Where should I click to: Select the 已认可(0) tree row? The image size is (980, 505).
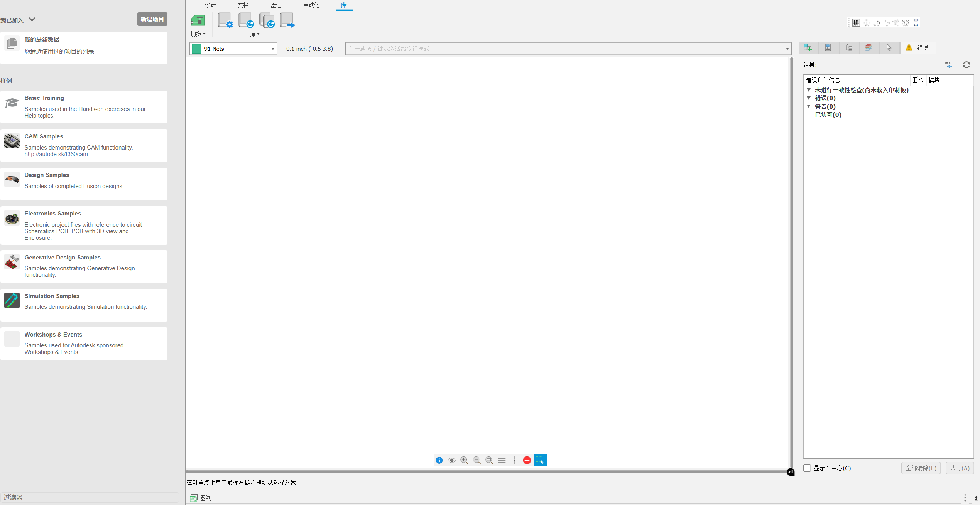coord(828,114)
